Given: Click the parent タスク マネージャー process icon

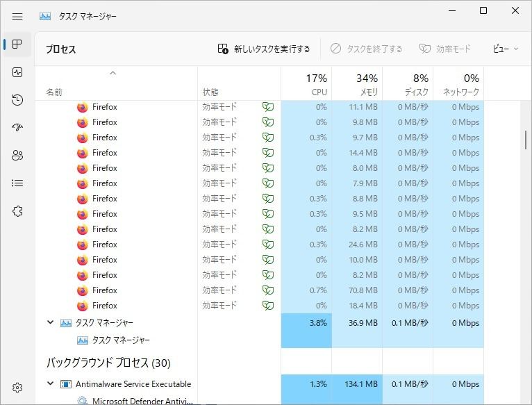Looking at the screenshot, I should [x=66, y=323].
